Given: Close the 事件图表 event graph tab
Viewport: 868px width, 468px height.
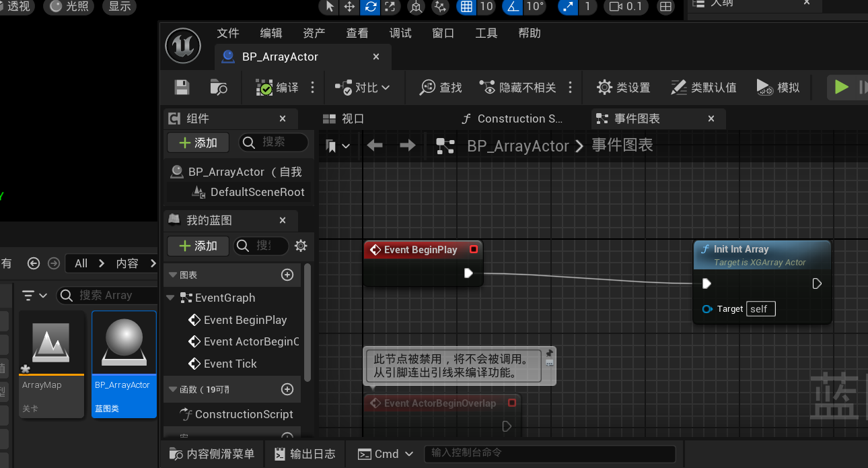Looking at the screenshot, I should click(x=711, y=119).
